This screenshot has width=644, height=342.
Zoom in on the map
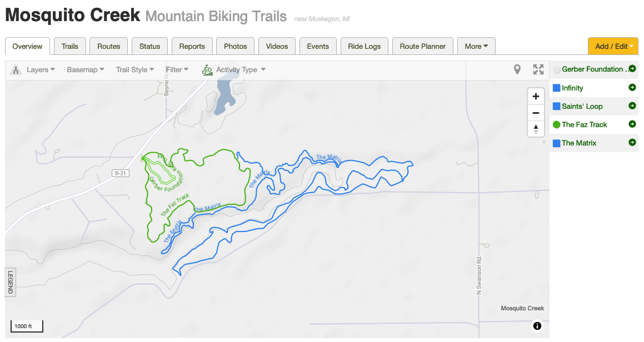(536, 96)
